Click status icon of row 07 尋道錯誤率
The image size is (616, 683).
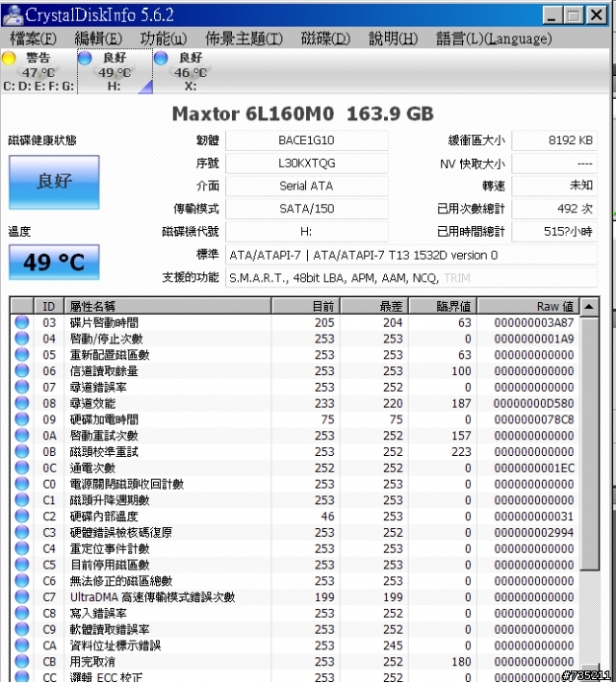click(x=22, y=387)
